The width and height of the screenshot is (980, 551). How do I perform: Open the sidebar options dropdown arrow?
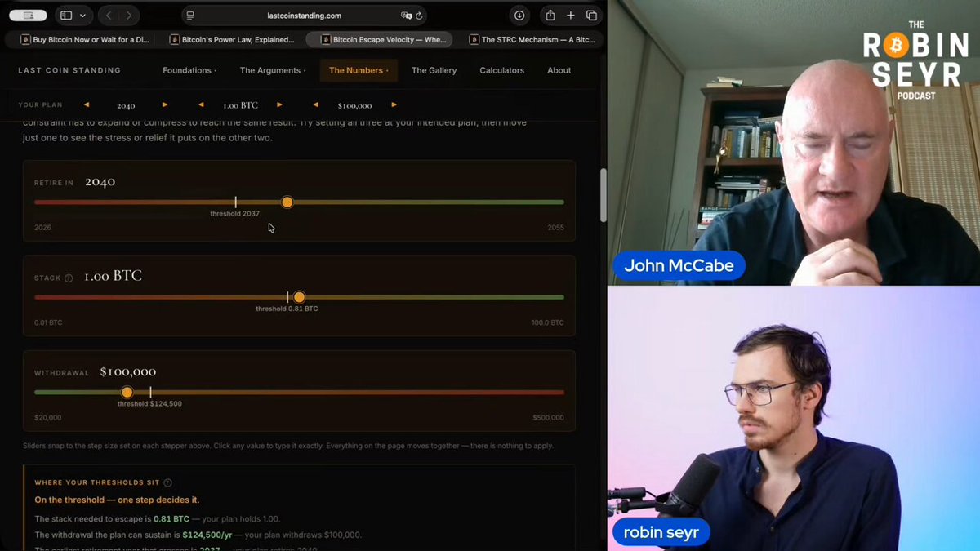(x=82, y=16)
